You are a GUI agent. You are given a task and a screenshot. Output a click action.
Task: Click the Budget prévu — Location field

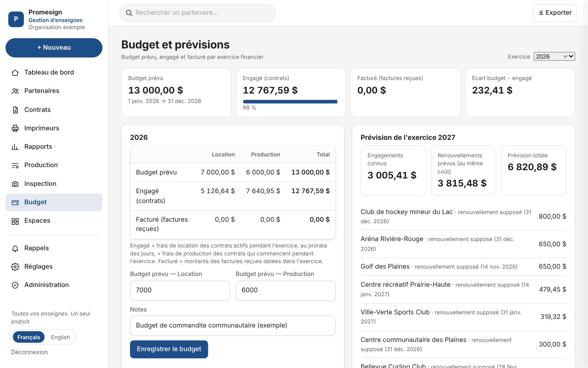pos(180,290)
